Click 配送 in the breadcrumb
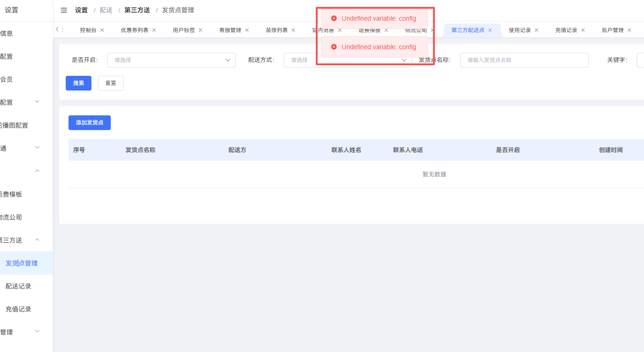This screenshot has width=644, height=352. click(x=106, y=11)
